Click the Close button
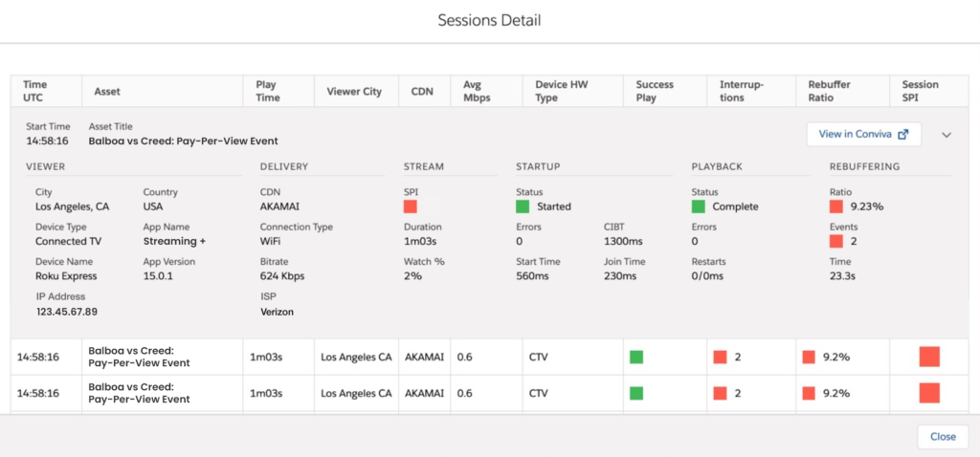Viewport: 980px width, 457px height. tap(943, 436)
